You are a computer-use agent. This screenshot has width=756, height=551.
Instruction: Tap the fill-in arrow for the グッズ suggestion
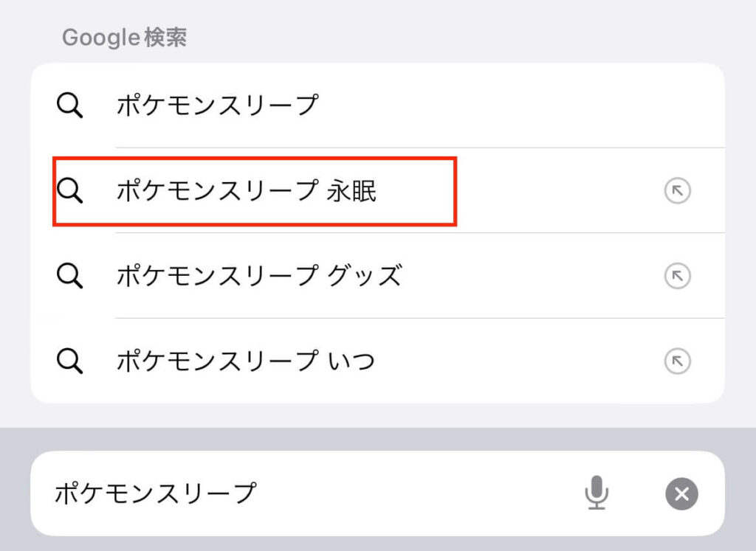[x=677, y=277]
